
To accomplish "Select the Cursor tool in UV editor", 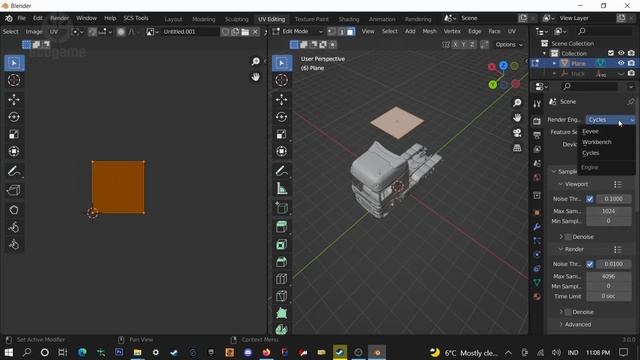I will click(14, 80).
